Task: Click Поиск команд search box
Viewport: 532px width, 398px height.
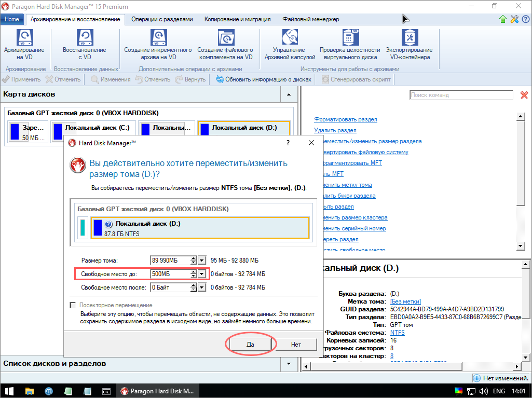Action: pyautogui.click(x=461, y=95)
